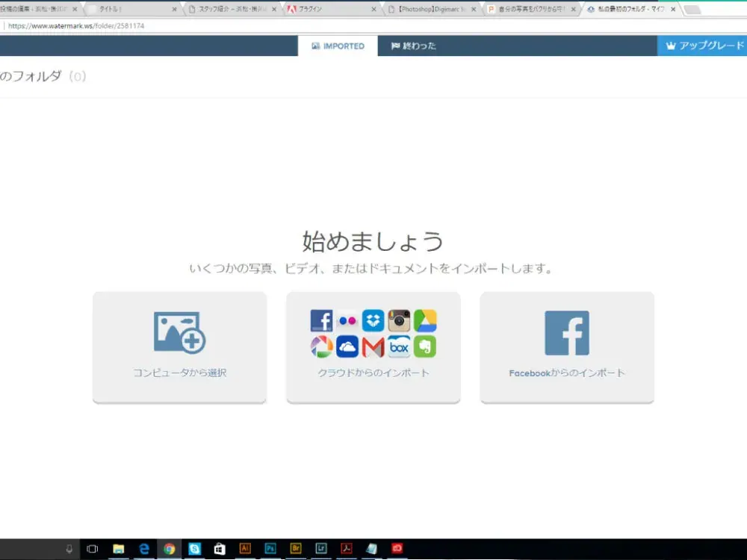
Task: Click the Cortana microphone icon
Action: [69, 549]
